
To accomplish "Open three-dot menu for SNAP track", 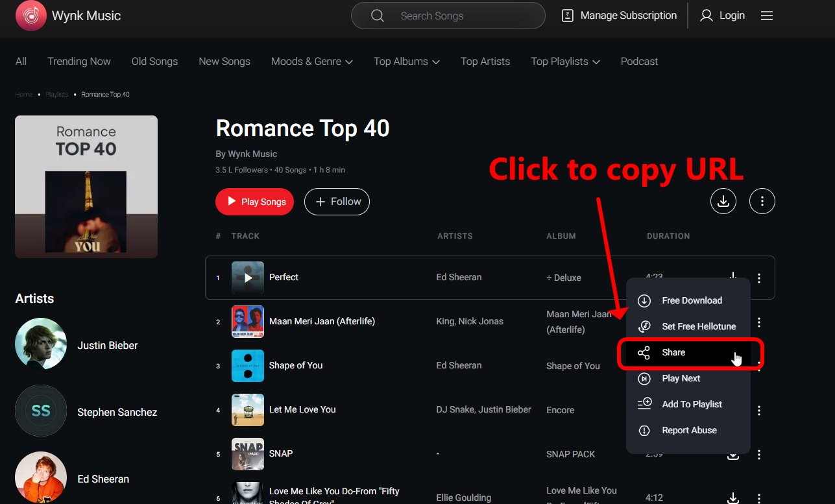I will pyautogui.click(x=759, y=455).
